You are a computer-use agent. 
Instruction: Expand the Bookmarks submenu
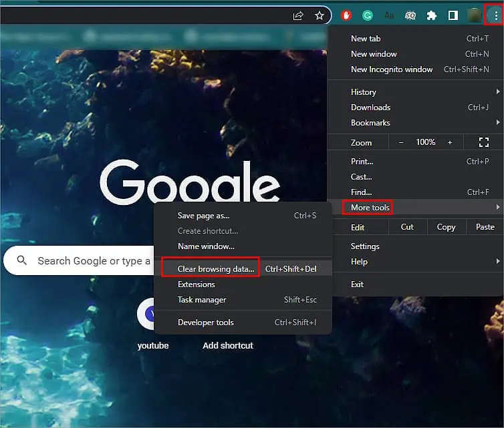click(416, 123)
